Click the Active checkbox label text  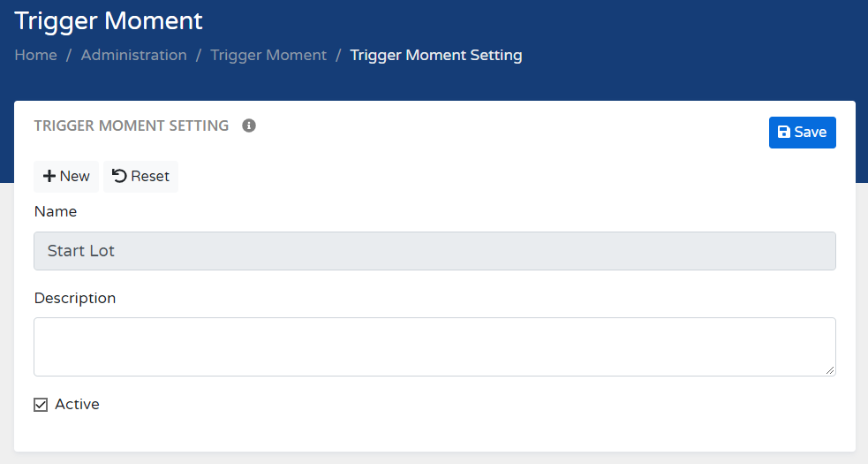77,405
